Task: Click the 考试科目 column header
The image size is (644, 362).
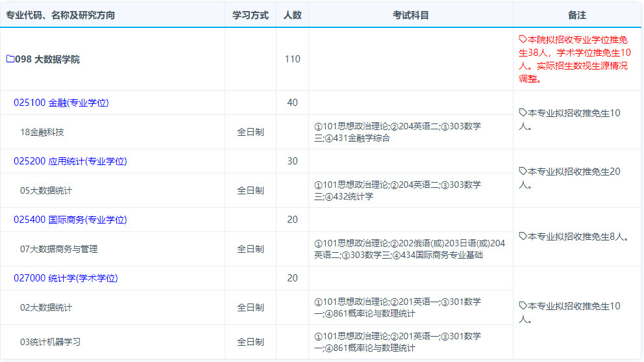Action: [410, 15]
